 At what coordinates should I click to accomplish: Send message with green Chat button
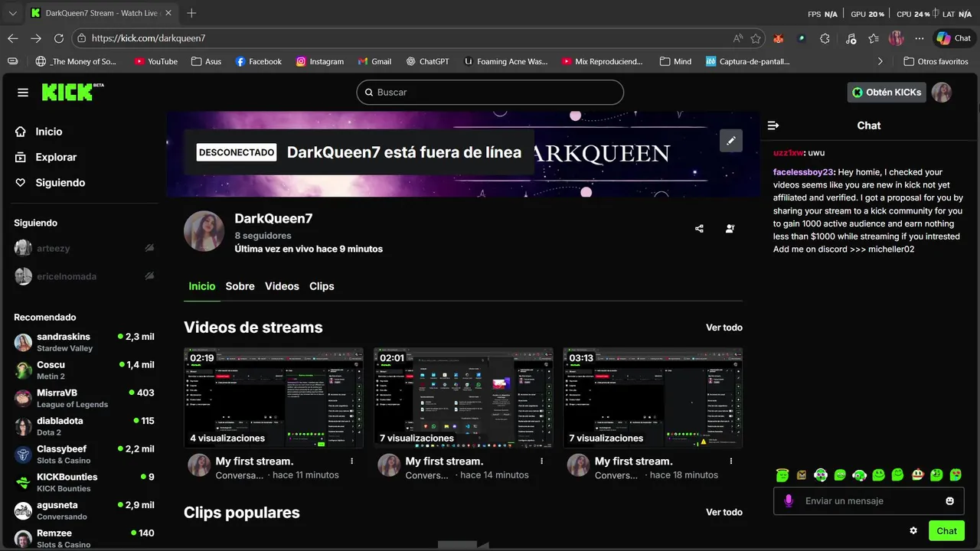point(946,530)
